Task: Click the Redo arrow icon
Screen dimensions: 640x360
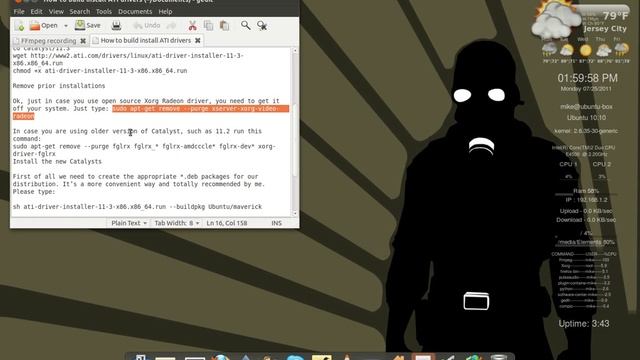Action: pos(171,26)
